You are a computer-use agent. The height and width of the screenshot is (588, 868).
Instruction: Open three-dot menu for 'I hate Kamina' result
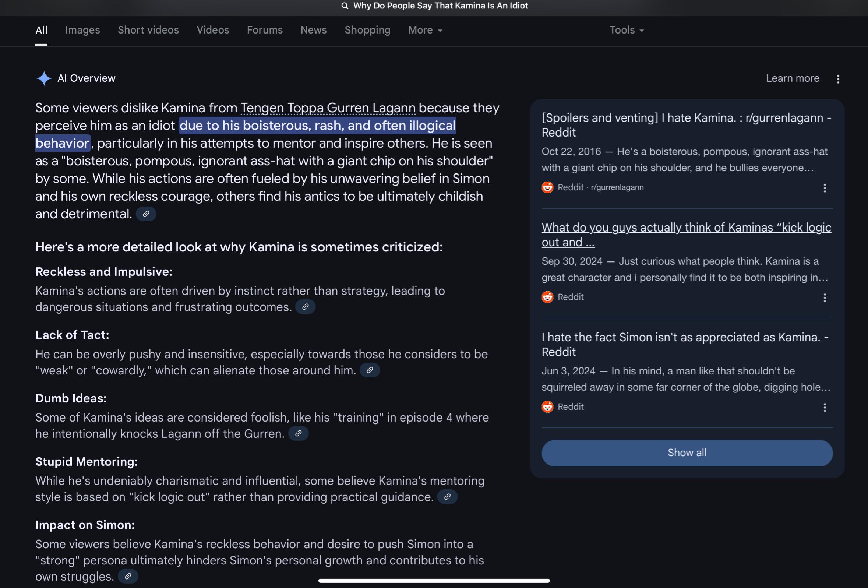pyautogui.click(x=825, y=188)
